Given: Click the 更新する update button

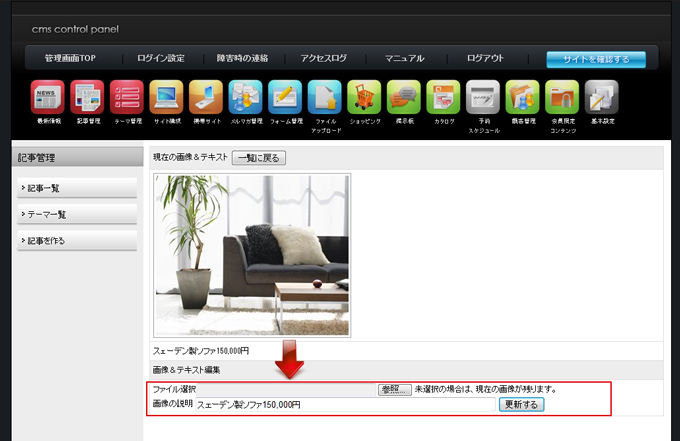Looking at the screenshot, I should 522,405.
